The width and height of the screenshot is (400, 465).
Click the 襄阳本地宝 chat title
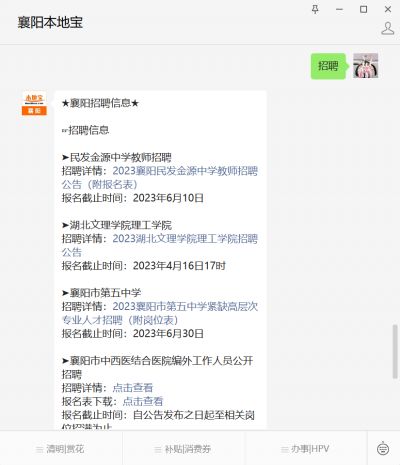coord(50,23)
